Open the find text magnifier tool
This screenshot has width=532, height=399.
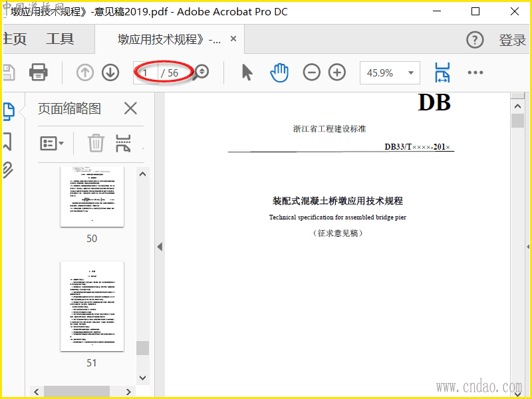coord(201,72)
